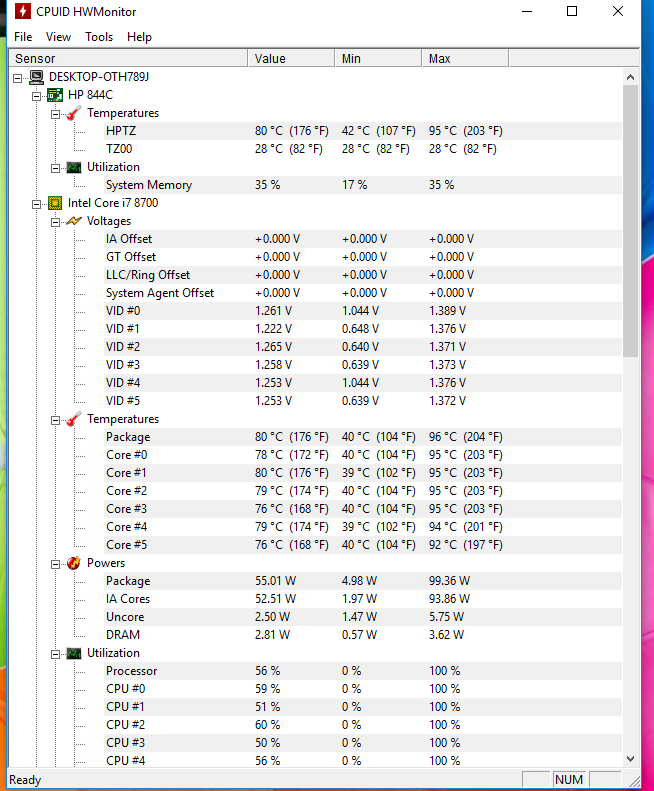Select the Uncore power row
Viewport: 654px width, 791px height.
tap(362, 617)
